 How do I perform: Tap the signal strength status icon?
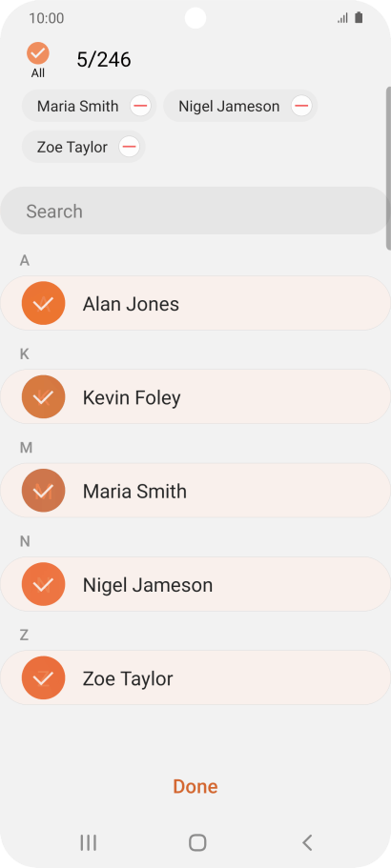click(342, 18)
